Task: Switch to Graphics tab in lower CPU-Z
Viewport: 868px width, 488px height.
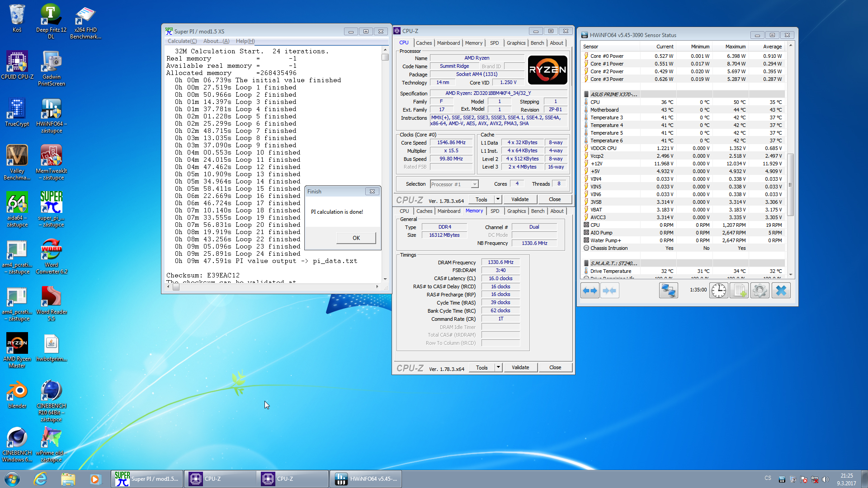Action: click(x=516, y=211)
